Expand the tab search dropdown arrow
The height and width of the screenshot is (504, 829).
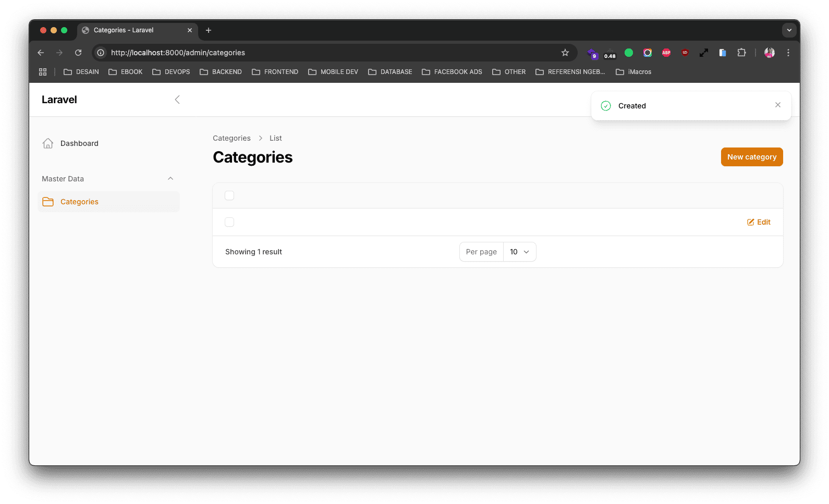pyautogui.click(x=789, y=30)
